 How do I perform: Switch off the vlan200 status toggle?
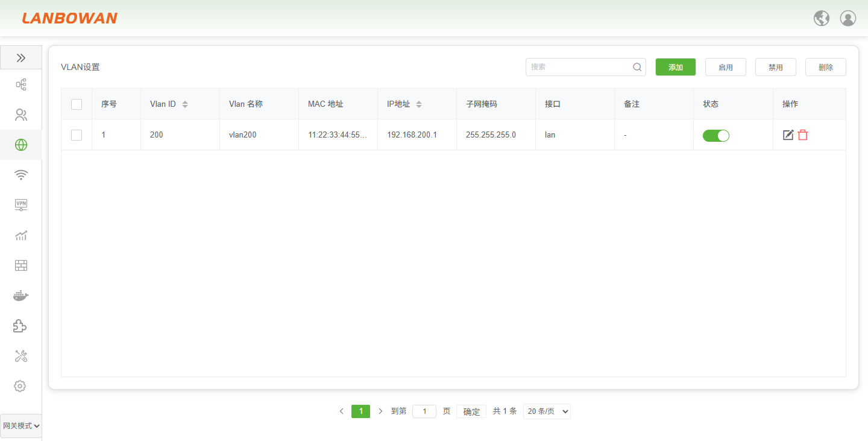[716, 136]
